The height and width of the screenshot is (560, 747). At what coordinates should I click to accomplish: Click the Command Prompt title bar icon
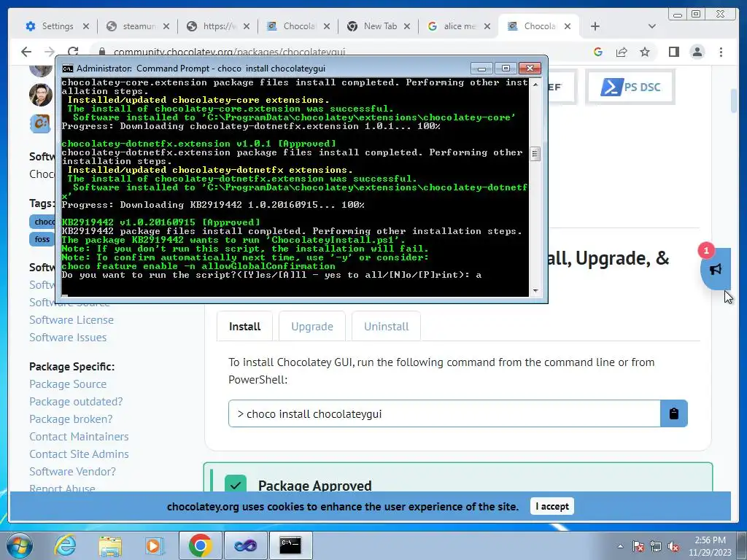coord(68,69)
